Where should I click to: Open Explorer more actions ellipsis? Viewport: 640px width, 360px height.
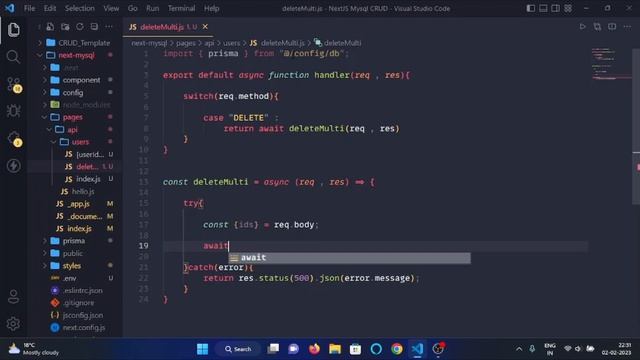pyautogui.click(x=109, y=27)
